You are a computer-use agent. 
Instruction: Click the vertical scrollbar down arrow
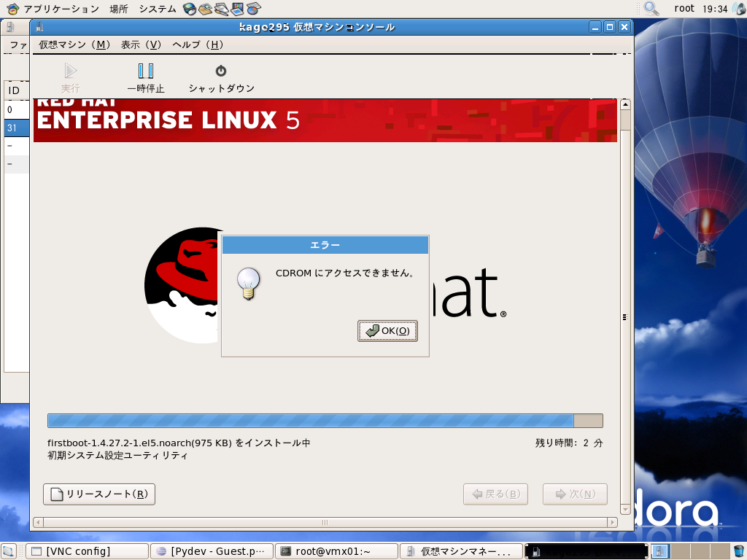pos(625,509)
